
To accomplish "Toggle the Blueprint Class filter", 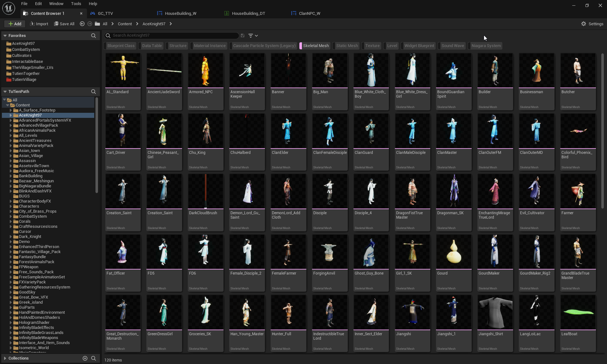I will click(121, 46).
